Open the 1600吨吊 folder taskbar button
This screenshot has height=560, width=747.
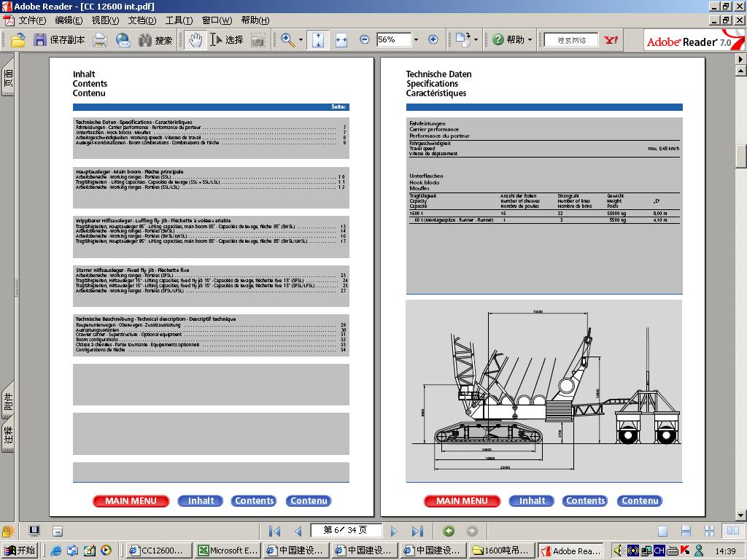coord(502,551)
